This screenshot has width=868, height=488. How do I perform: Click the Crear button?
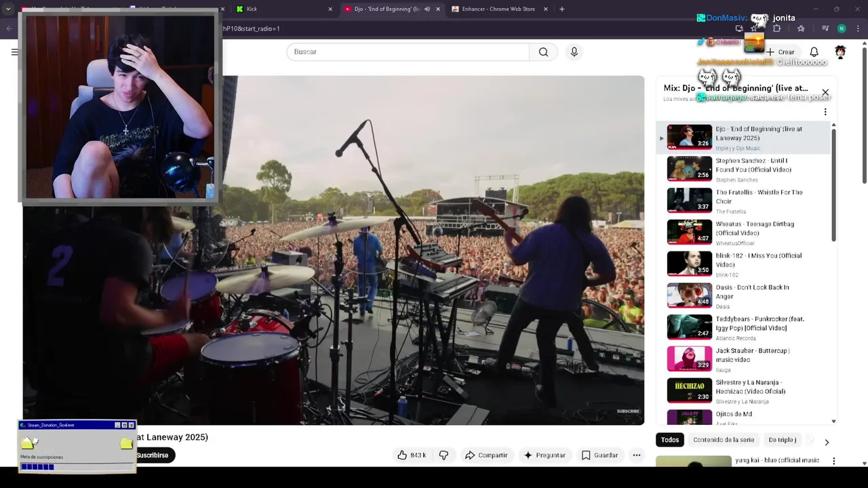coord(781,52)
